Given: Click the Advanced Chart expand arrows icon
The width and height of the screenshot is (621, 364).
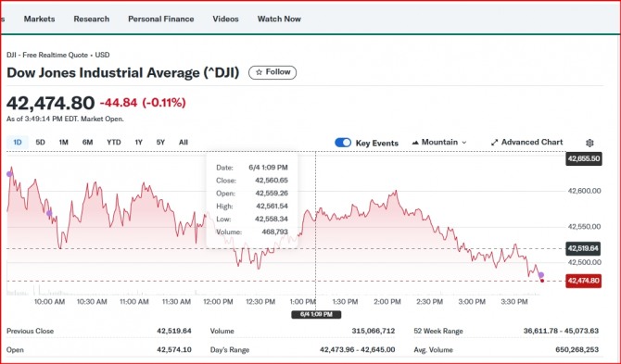Looking at the screenshot, I should [x=494, y=143].
